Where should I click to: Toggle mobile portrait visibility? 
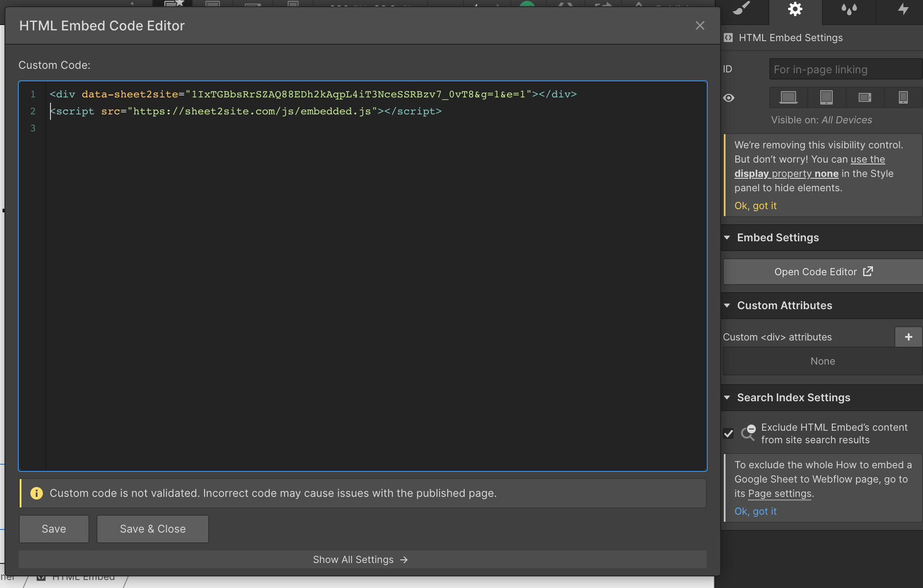(903, 97)
